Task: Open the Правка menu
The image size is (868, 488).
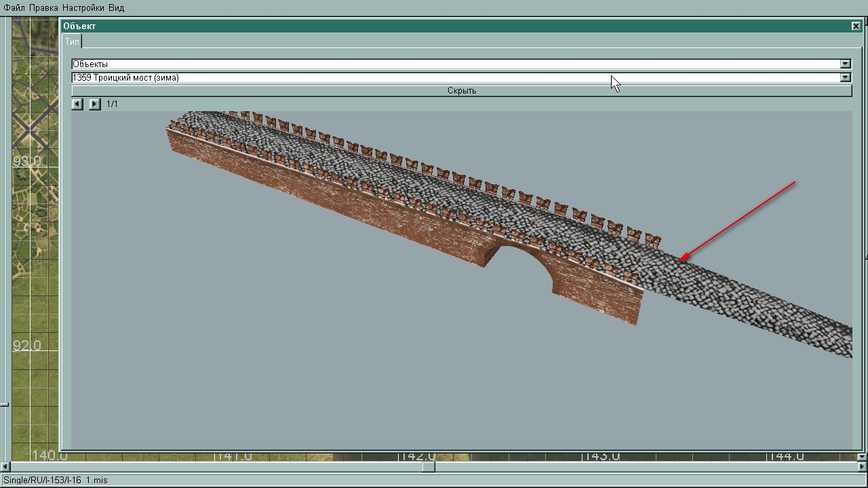Action: [x=43, y=7]
